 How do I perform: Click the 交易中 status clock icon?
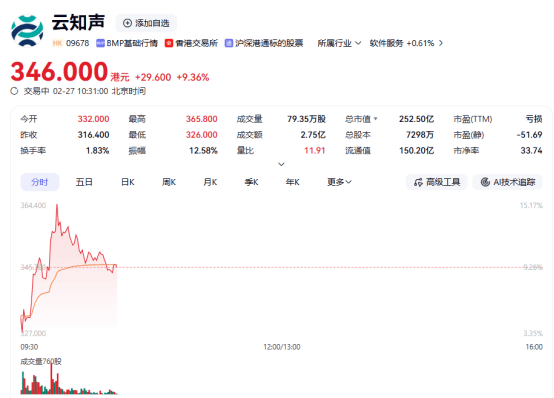(x=14, y=91)
